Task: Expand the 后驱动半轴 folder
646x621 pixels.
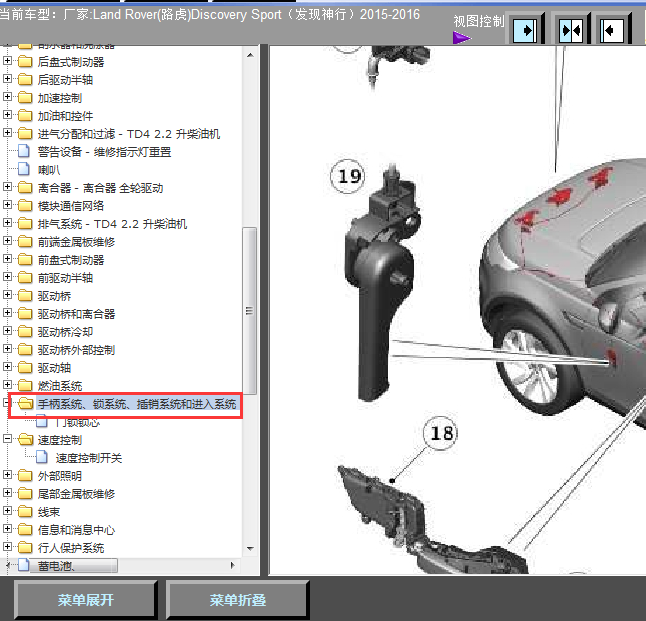Action: pos(7,78)
